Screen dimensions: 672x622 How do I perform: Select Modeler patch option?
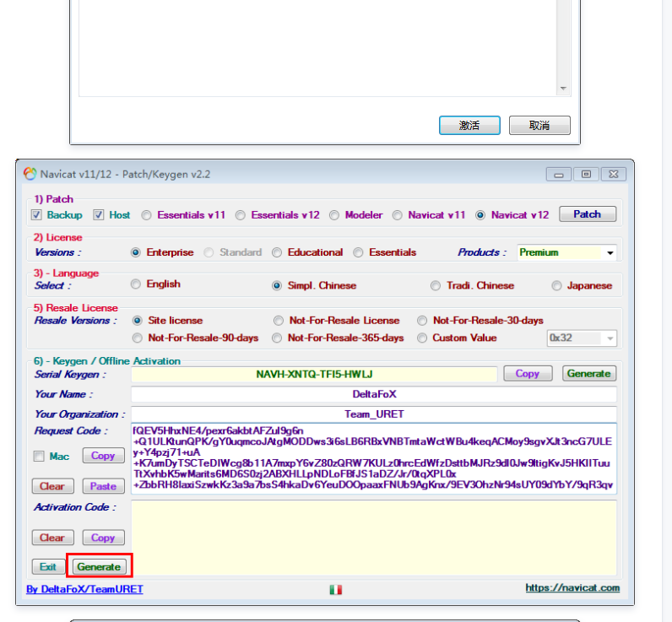coord(334,215)
